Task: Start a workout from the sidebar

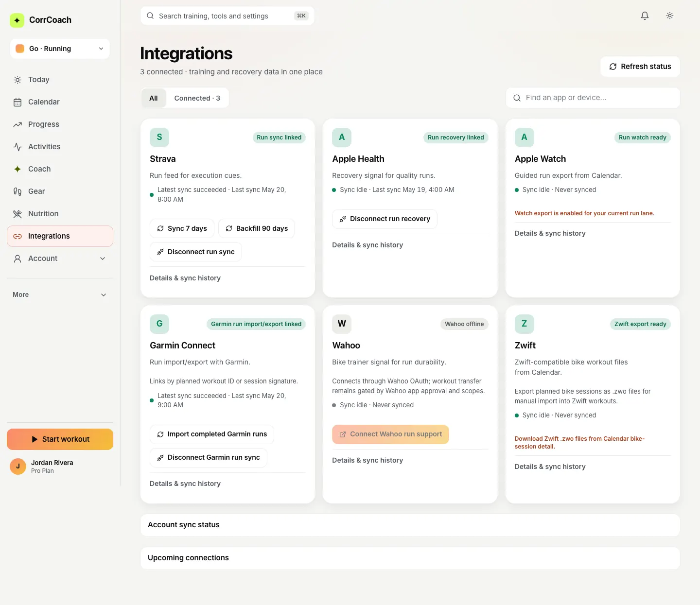Action: 60,439
